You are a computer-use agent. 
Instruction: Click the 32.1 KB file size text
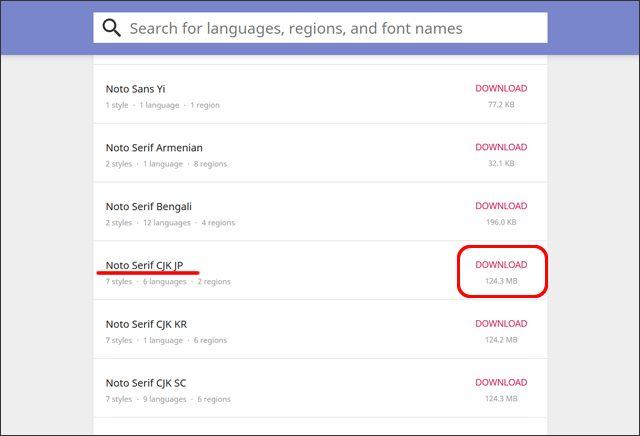click(x=501, y=163)
